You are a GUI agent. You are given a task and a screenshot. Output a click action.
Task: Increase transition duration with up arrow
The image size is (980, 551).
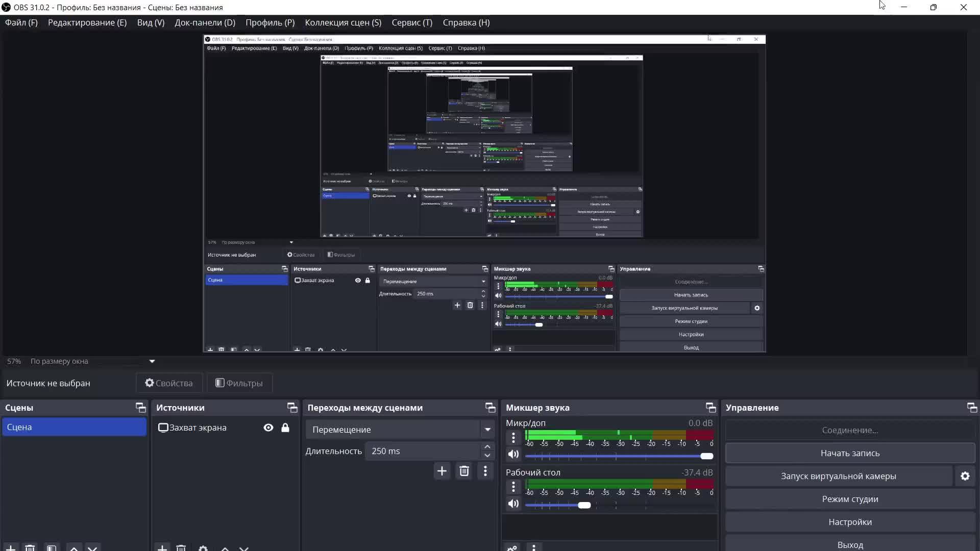487,447
